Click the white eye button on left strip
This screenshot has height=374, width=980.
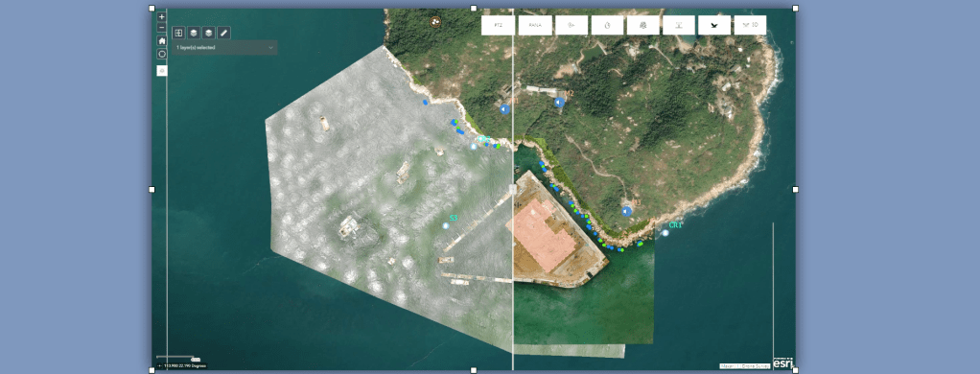pos(162,71)
